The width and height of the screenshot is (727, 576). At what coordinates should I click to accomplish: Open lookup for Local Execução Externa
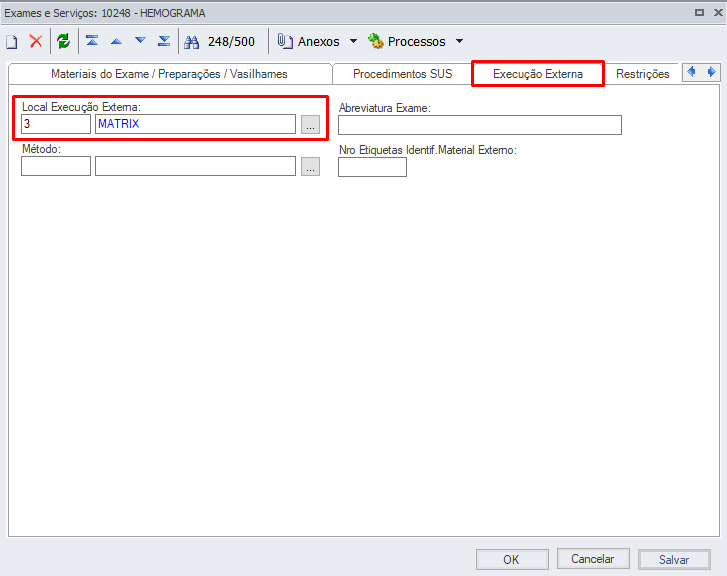click(310, 124)
